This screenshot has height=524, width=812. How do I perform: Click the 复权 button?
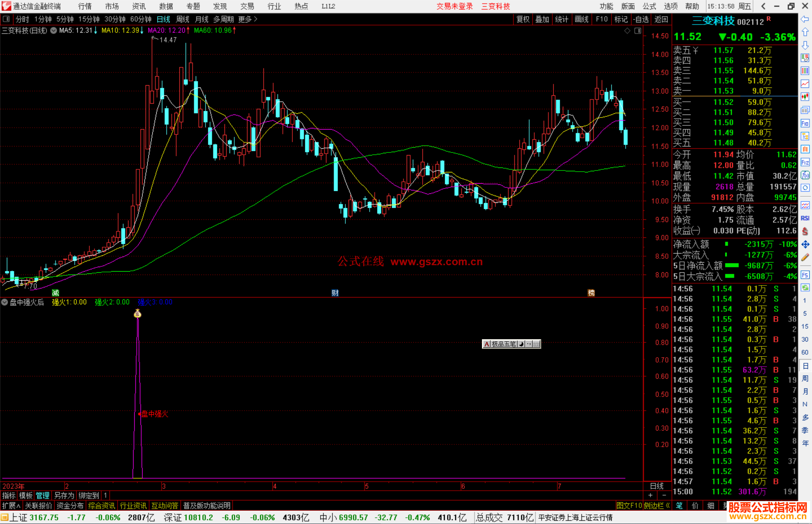[523, 19]
